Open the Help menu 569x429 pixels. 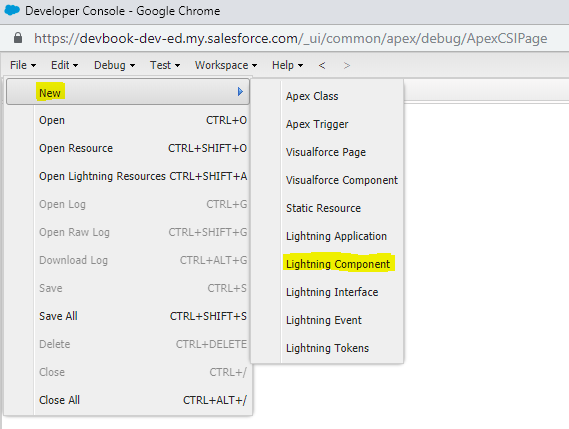coord(287,65)
